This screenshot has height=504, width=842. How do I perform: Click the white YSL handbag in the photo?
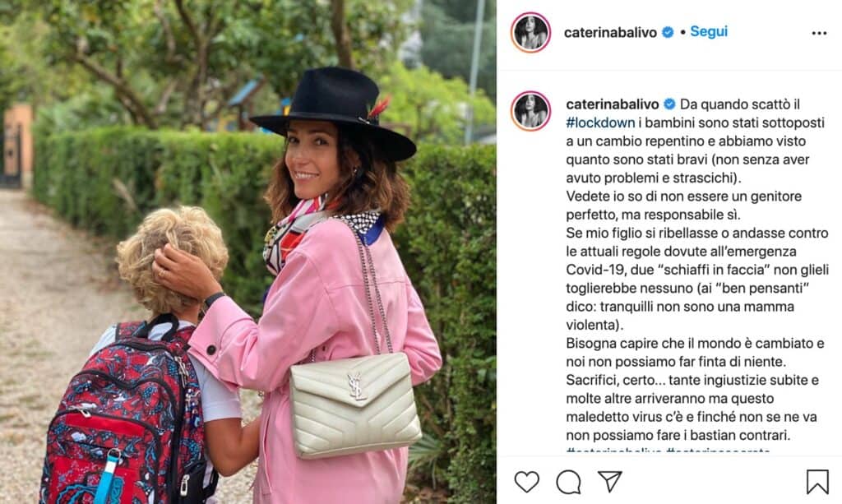(355, 405)
